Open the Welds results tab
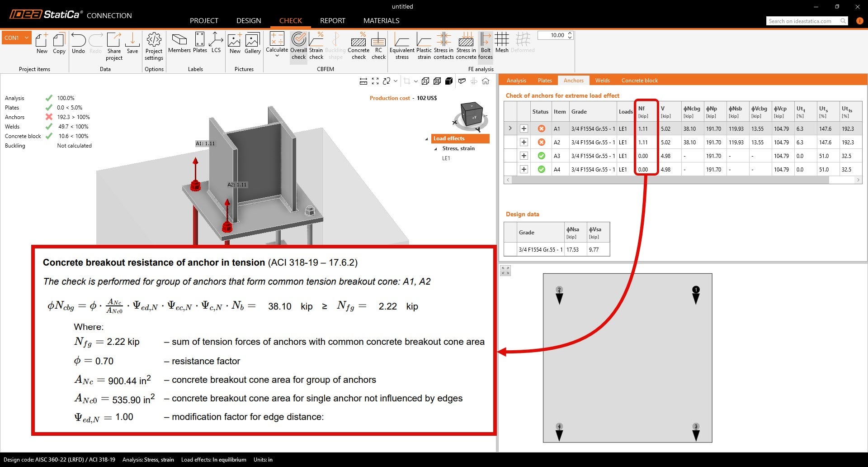This screenshot has width=868, height=467. 602,80
